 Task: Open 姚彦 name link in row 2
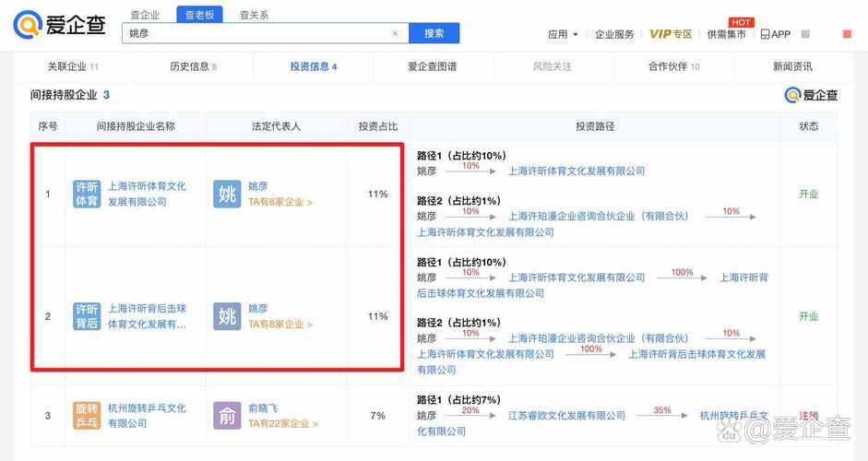coord(258,308)
